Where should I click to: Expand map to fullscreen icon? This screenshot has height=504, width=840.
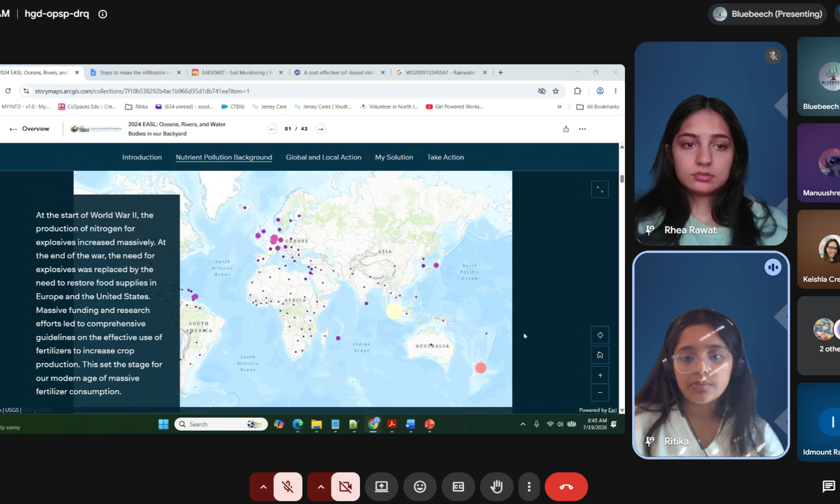pos(600,189)
